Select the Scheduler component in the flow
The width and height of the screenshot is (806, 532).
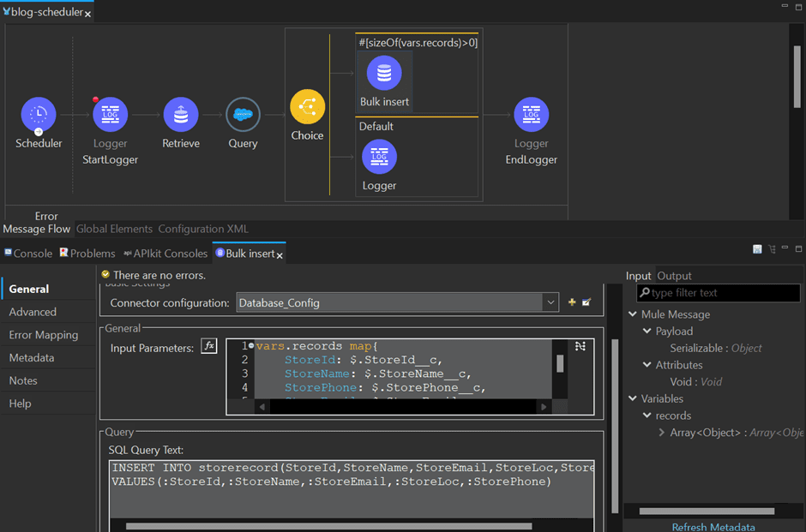pos(39,114)
